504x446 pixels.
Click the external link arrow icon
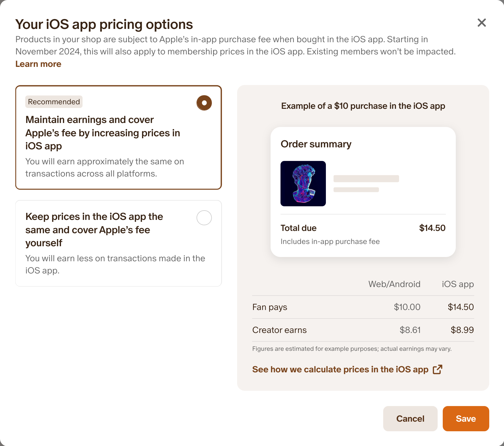(x=438, y=369)
